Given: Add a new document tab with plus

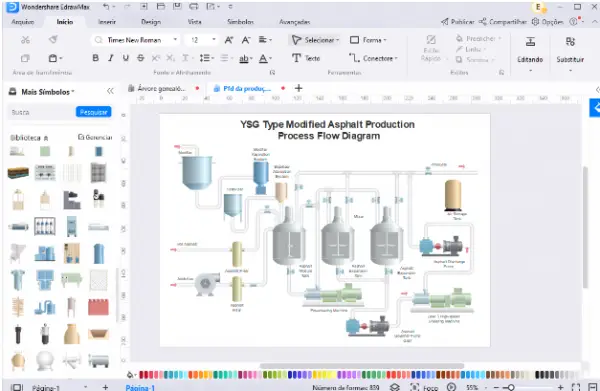Looking at the screenshot, I should click(x=298, y=88).
